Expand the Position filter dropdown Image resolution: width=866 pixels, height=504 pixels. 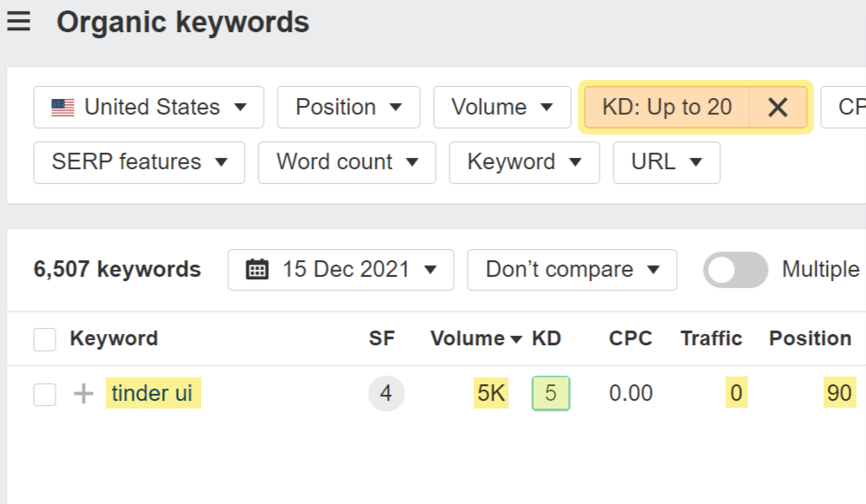[x=348, y=108]
